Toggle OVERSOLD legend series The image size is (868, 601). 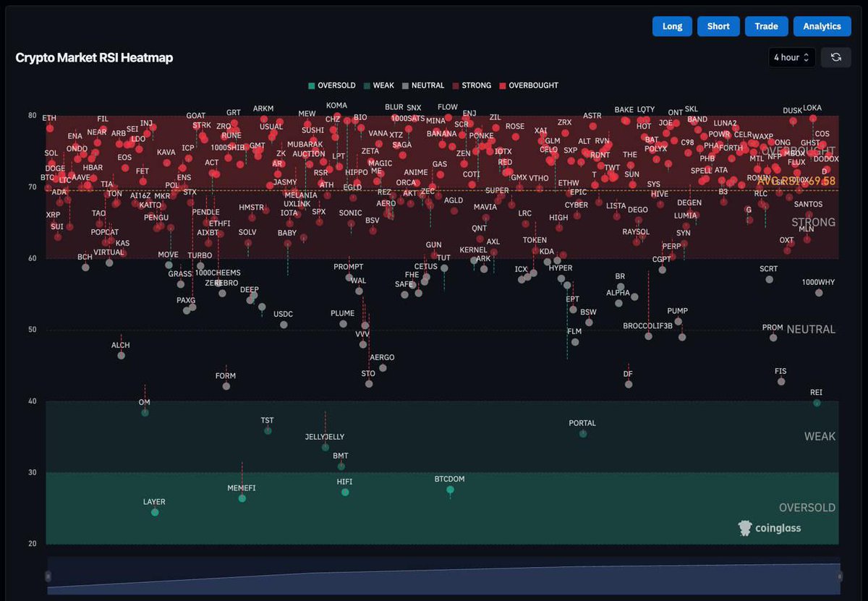[x=332, y=85]
